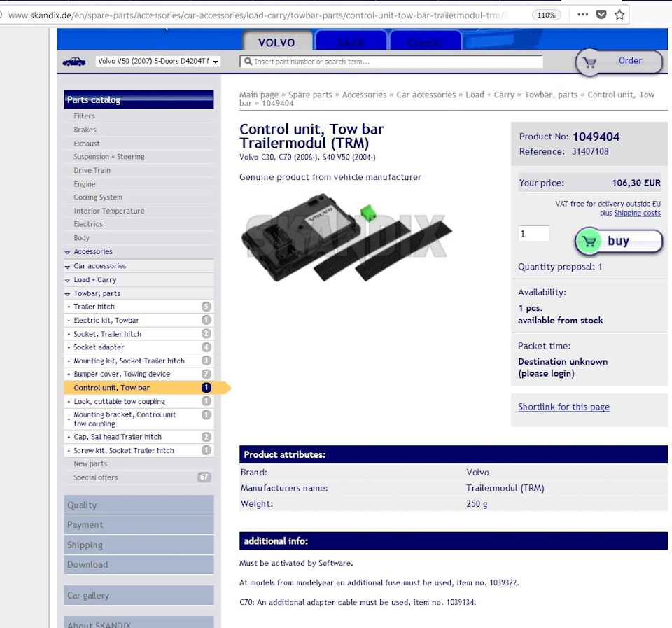Screen dimensions: 672x628
Task: Click the shopping cart icon on Order button
Action: point(589,62)
